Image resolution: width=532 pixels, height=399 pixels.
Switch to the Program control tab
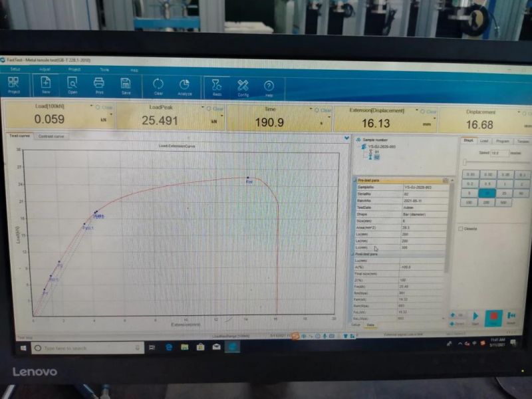click(503, 141)
